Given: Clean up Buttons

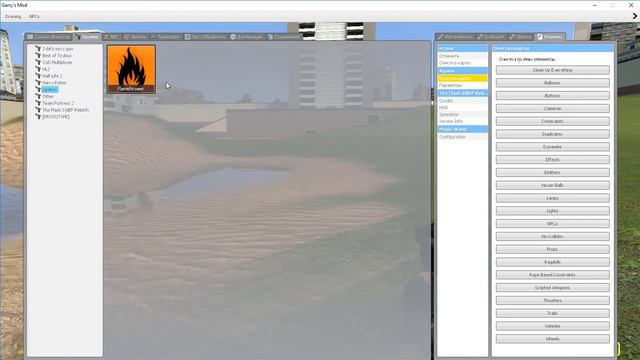Looking at the screenshot, I should (x=553, y=96).
